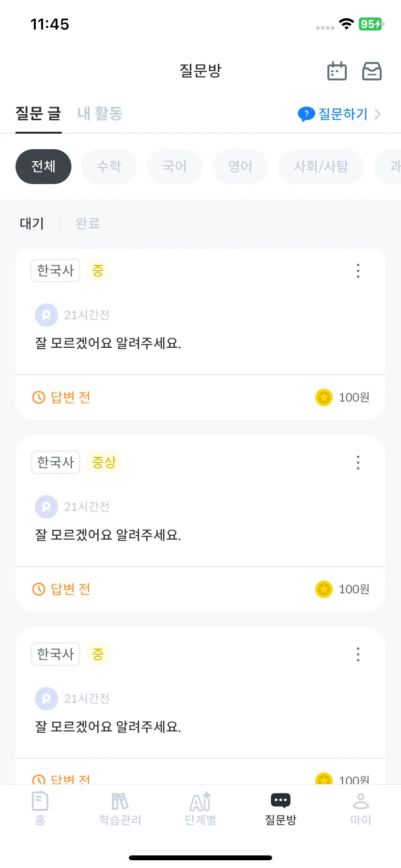Tap the 질문하기 link
Image resolution: width=401 pixels, height=868 pixels.
click(x=343, y=114)
